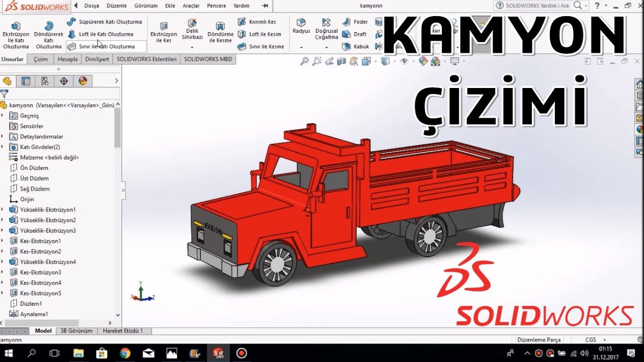
Task: Open the Görünüm menu
Action: [x=146, y=6]
